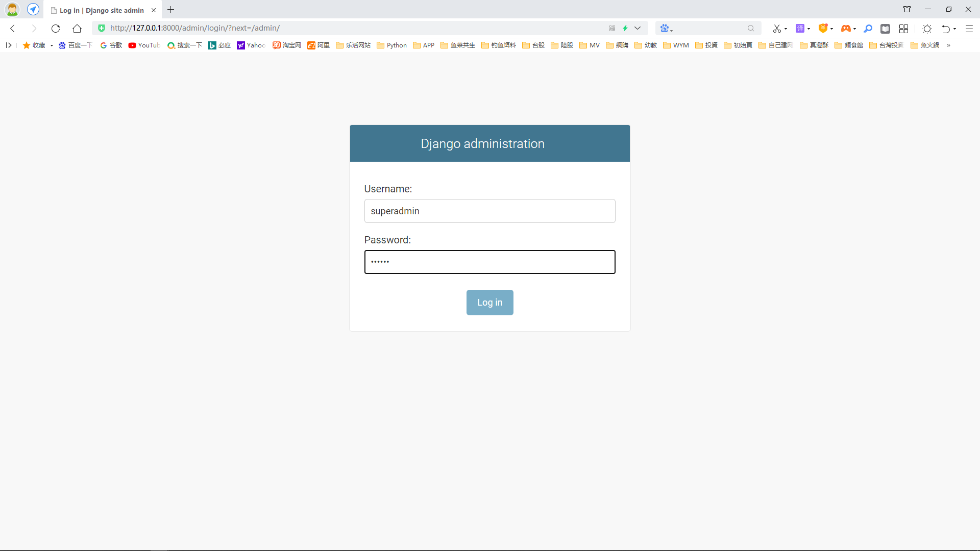
Task: Click the orange yuan shield icon
Action: [x=823, y=29]
